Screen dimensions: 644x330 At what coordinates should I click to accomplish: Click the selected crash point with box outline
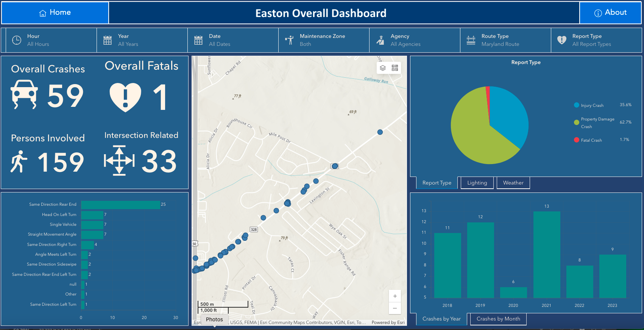(x=335, y=166)
